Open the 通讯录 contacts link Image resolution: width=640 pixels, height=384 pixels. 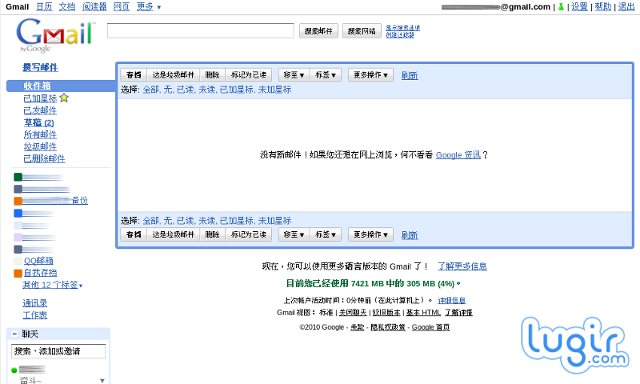coord(35,303)
